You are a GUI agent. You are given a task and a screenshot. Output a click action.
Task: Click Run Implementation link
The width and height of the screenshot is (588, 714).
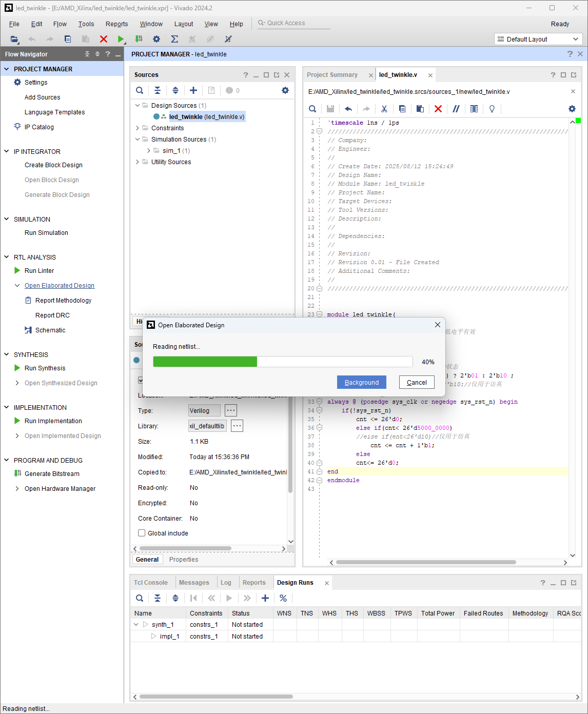53,421
